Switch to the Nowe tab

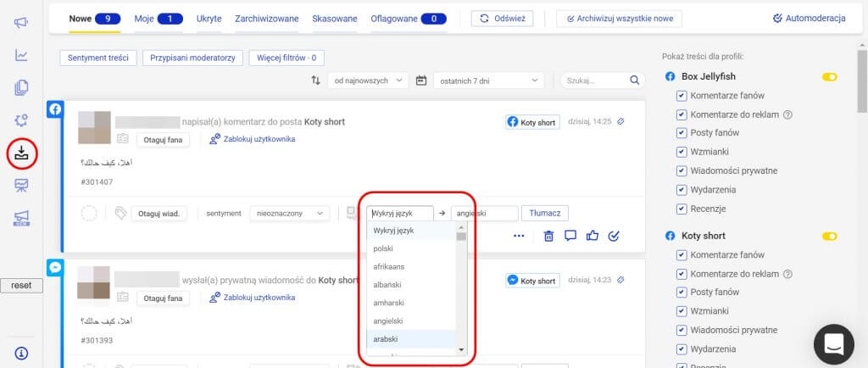(x=94, y=19)
